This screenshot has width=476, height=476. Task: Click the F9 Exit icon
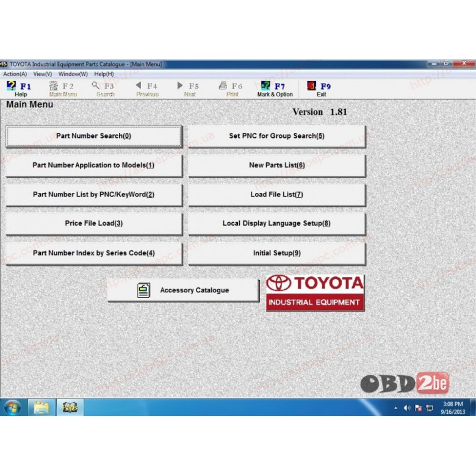pos(311,86)
